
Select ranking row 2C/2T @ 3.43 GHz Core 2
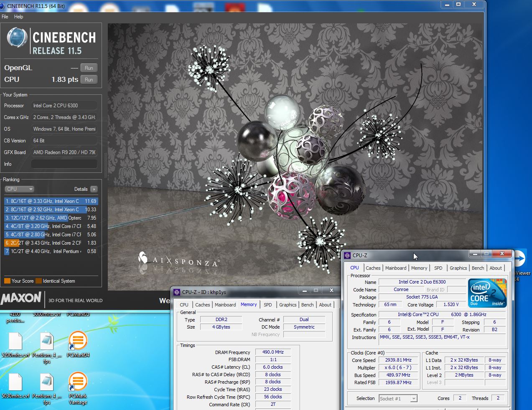click(x=51, y=243)
